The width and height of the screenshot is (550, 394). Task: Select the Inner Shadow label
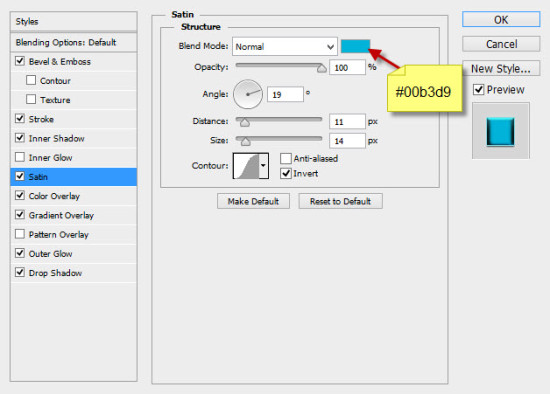56,139
